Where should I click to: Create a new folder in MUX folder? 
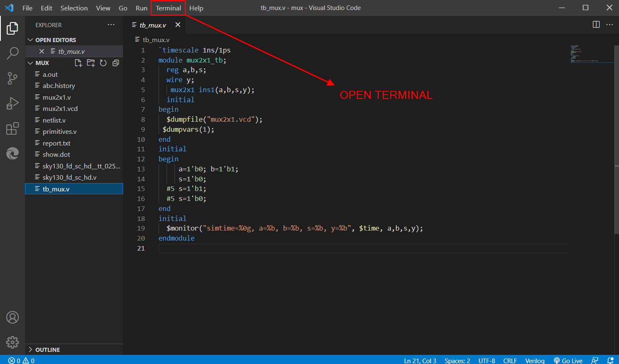pyautogui.click(x=91, y=63)
